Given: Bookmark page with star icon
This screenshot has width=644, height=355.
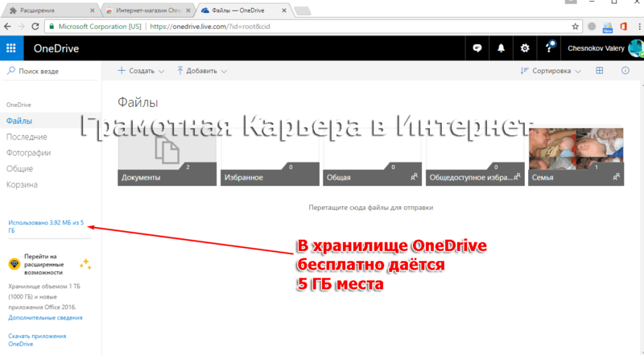Looking at the screenshot, I should click(575, 27).
